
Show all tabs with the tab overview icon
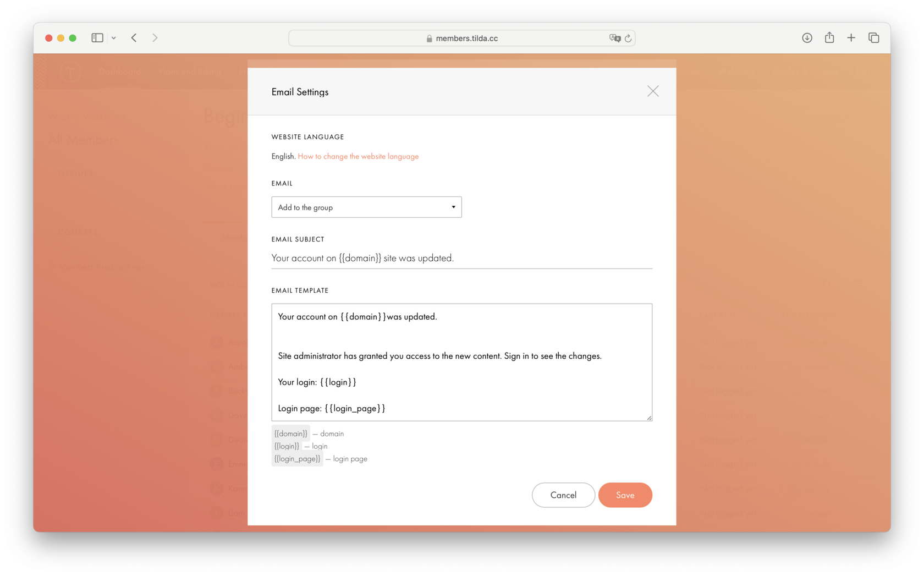point(873,37)
